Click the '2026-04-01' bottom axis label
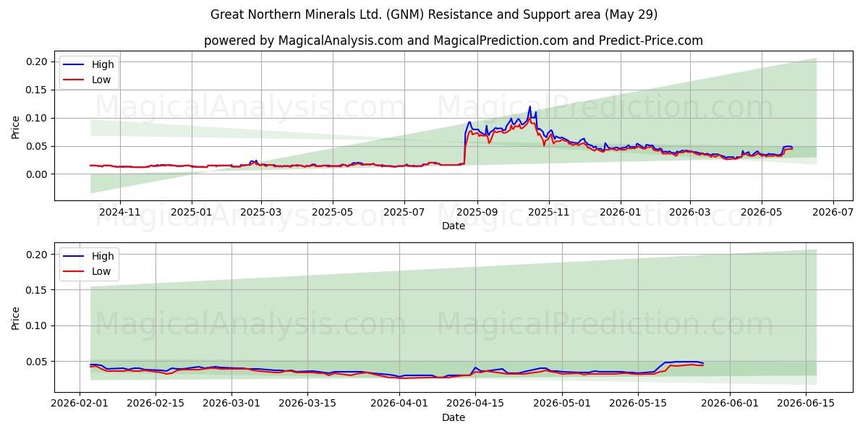868x434 pixels. click(x=400, y=404)
